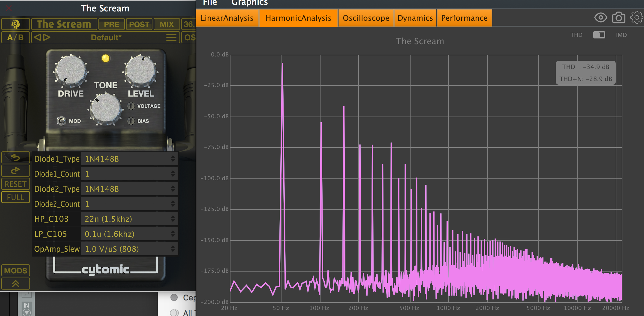Click the BIAS screw control
The image size is (644, 316).
[x=131, y=121]
